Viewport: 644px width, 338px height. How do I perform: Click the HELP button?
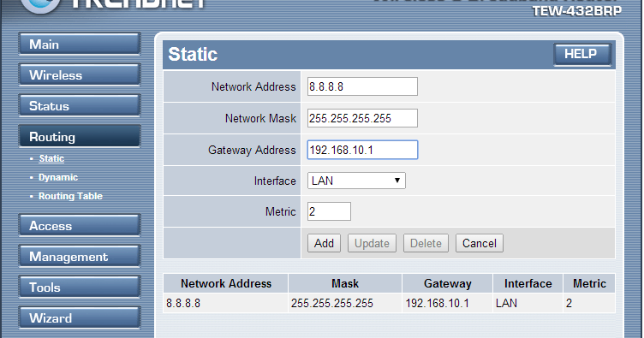582,54
